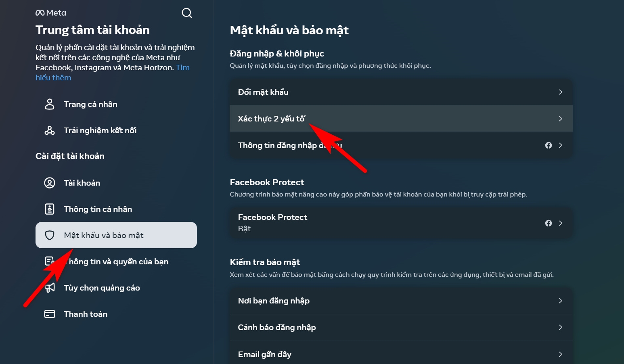The image size is (624, 364).
Task: Open Cảnh báo đăng nhập with its chevron
Action: pyautogui.click(x=560, y=327)
